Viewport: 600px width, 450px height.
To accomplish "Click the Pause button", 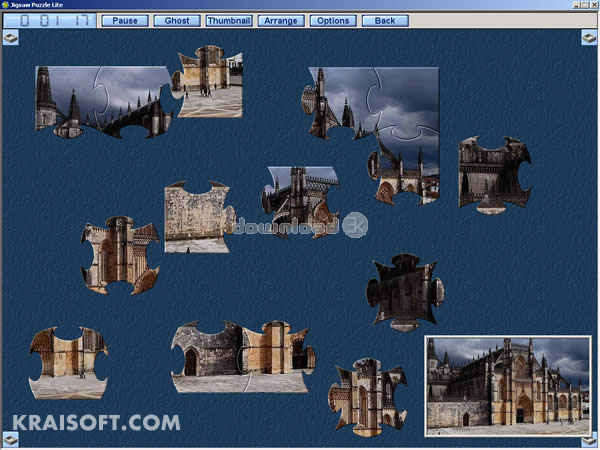I will (x=125, y=21).
